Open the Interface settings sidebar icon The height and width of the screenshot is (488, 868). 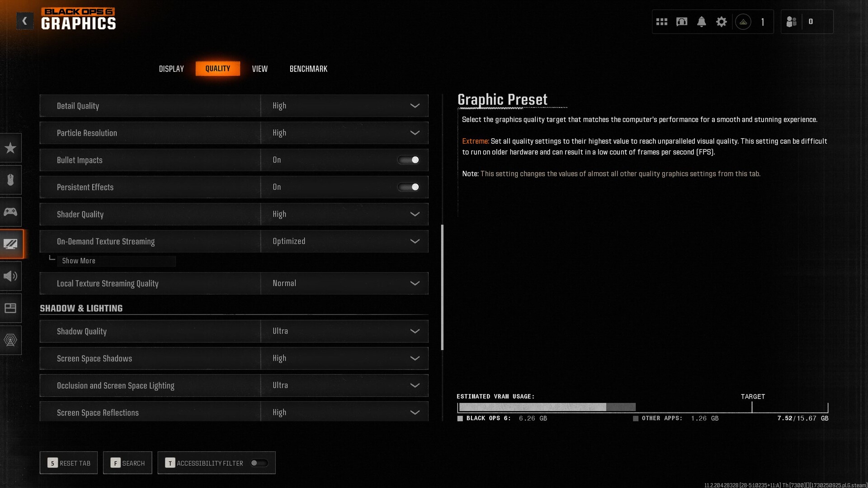(10, 308)
